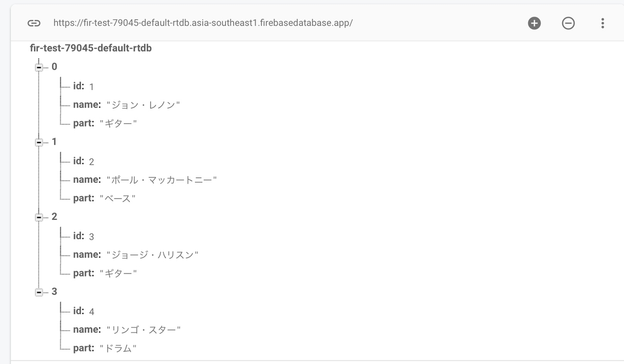Select the database root fir-test-79045-default-rtdb
624x364 pixels.
(x=90, y=48)
